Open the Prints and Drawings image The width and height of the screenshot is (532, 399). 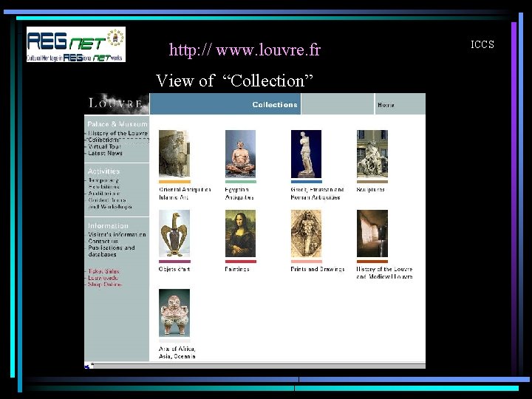click(x=306, y=233)
